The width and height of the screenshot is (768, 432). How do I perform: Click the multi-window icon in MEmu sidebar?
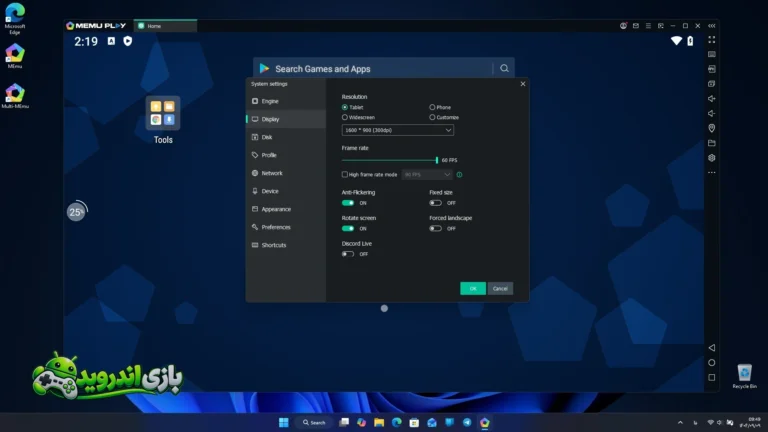712,84
